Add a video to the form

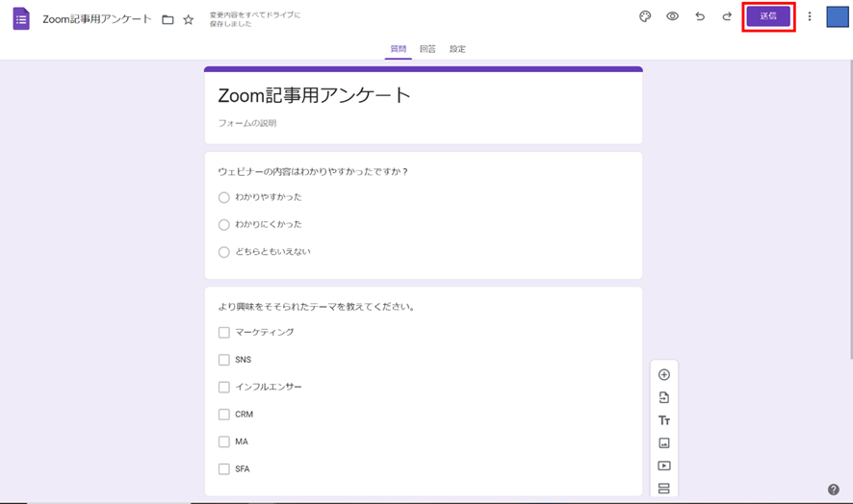664,466
